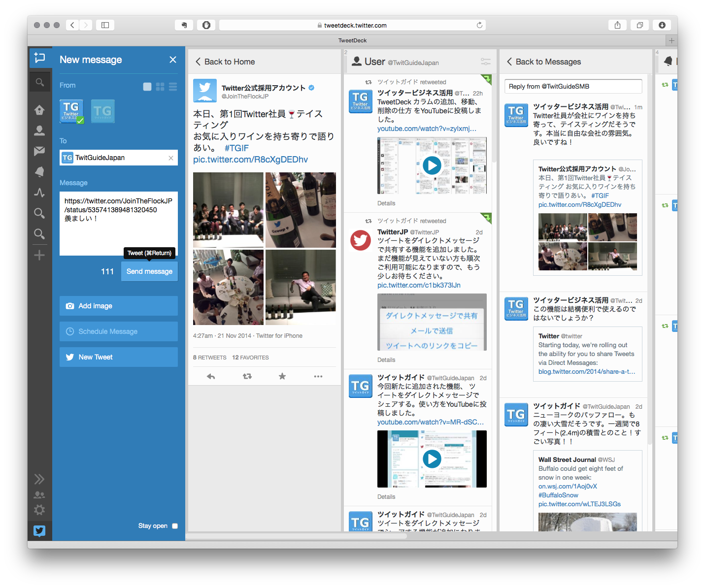Play the black-bordered YouTube video

click(432, 459)
